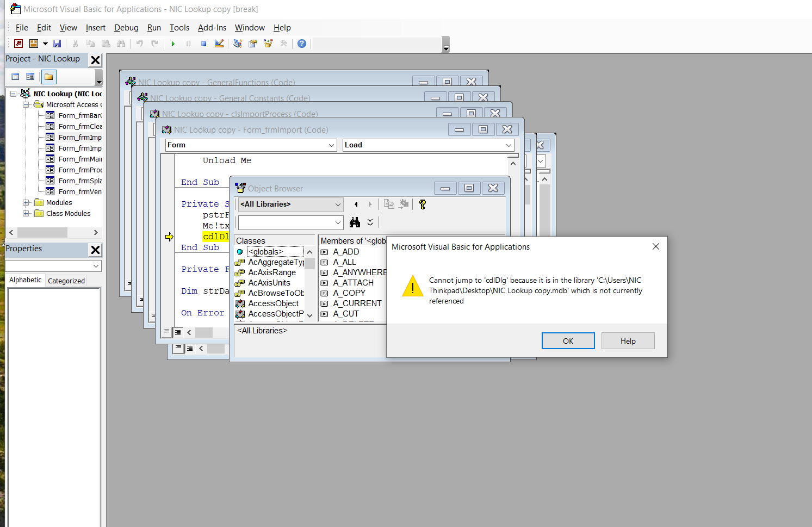The image size is (812, 527).
Task: Collapse the NIC Lookup project node
Action: [13, 94]
